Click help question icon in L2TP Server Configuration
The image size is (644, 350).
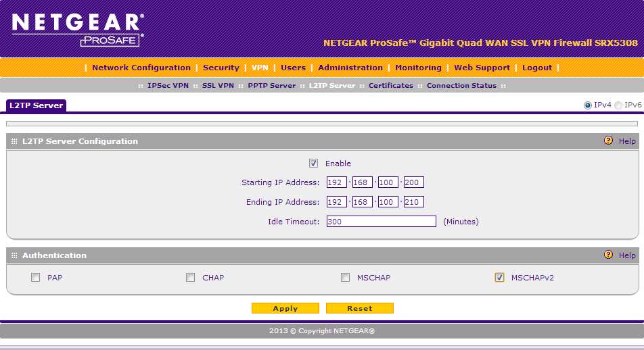tap(608, 141)
